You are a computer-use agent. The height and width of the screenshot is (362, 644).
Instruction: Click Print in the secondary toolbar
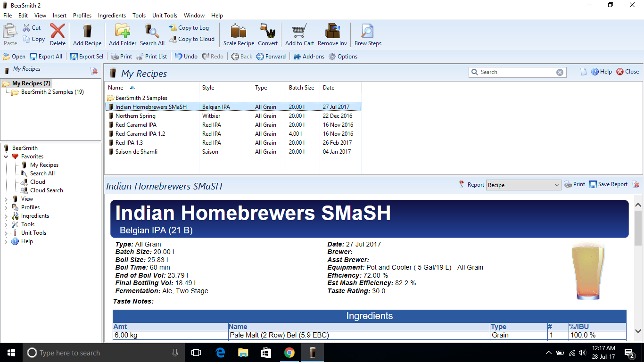122,57
